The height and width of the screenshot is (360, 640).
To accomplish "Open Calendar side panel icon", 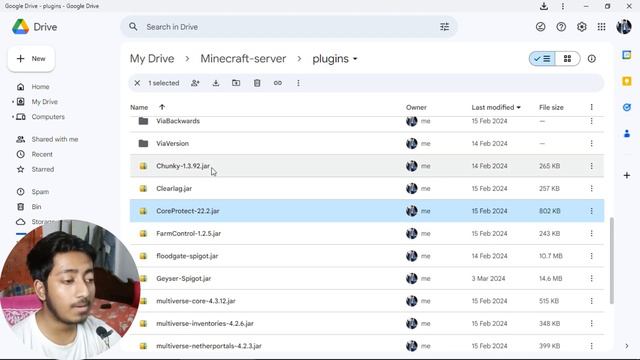I will point(627,55).
